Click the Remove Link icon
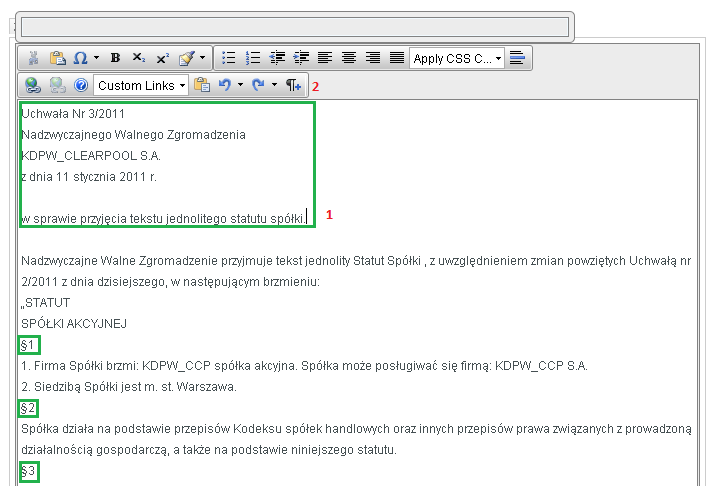This screenshot has height=486, width=711. click(57, 85)
